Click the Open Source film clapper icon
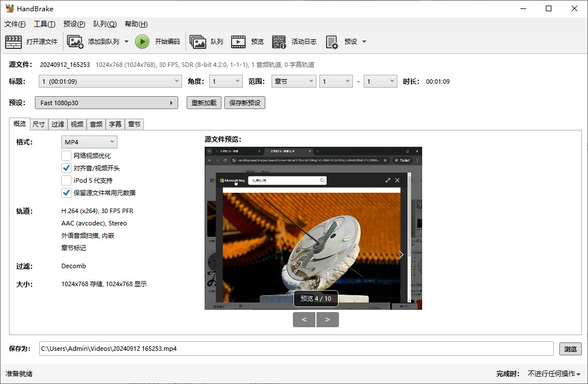 click(x=13, y=42)
